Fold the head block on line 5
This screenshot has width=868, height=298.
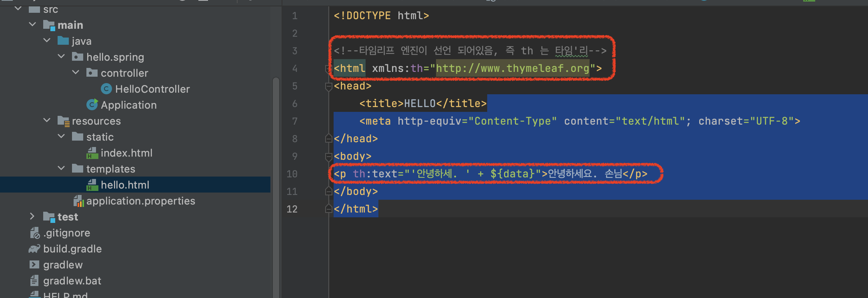(x=328, y=86)
